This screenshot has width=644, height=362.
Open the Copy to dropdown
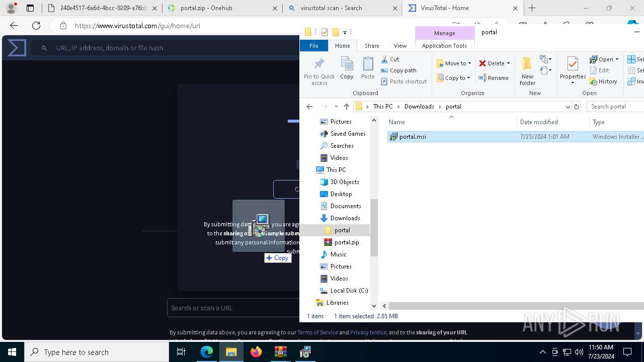tap(453, 78)
